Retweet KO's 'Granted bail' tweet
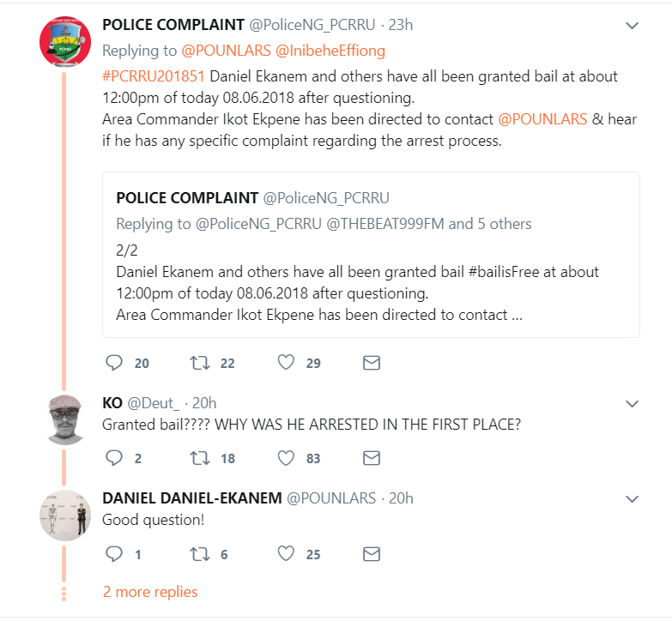This screenshot has width=672, height=621. coord(200,458)
